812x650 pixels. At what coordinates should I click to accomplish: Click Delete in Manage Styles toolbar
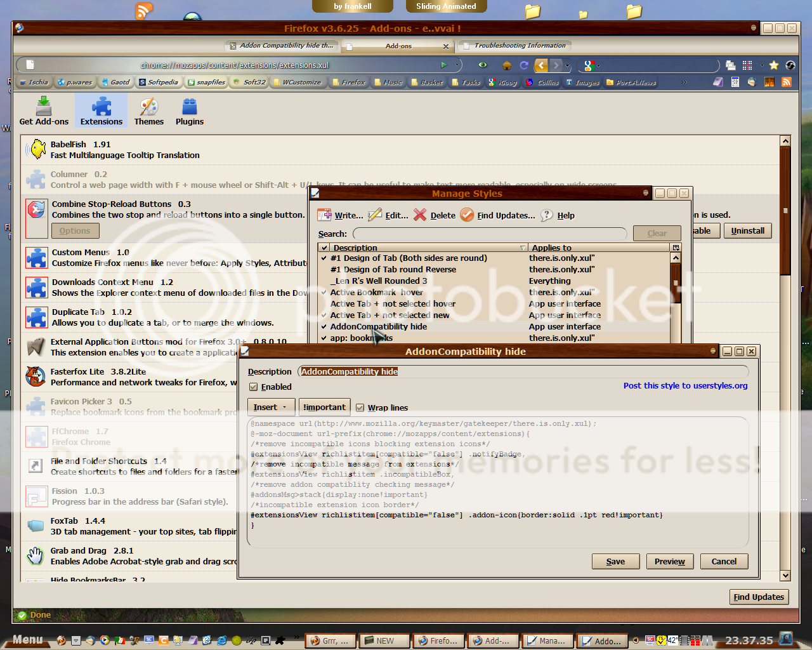[x=435, y=215]
